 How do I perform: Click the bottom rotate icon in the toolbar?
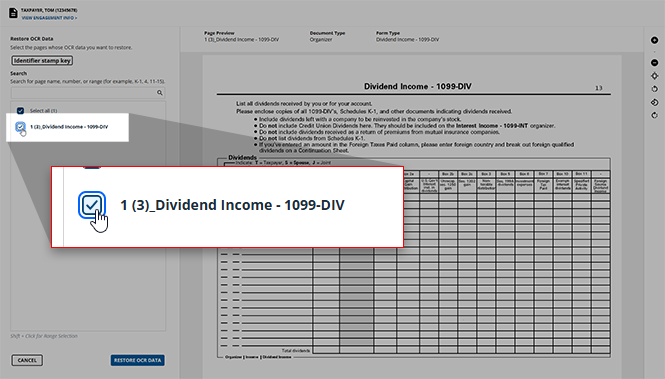(654, 115)
